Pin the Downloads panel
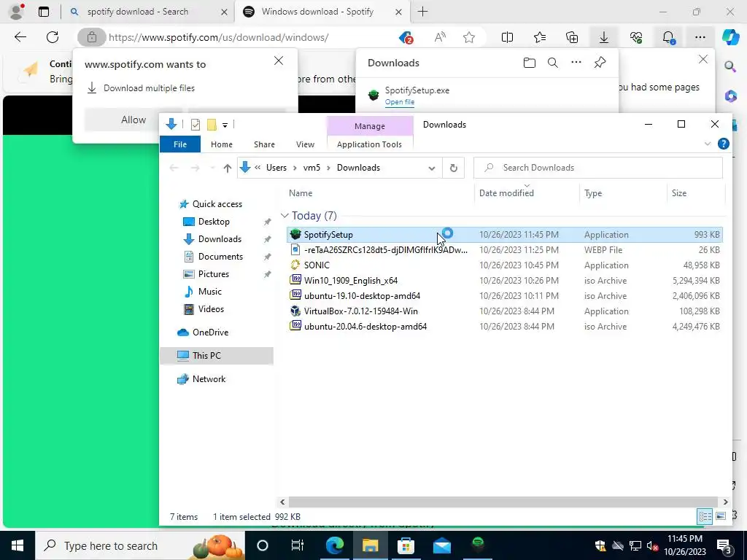The width and height of the screenshot is (747, 560). pos(600,63)
